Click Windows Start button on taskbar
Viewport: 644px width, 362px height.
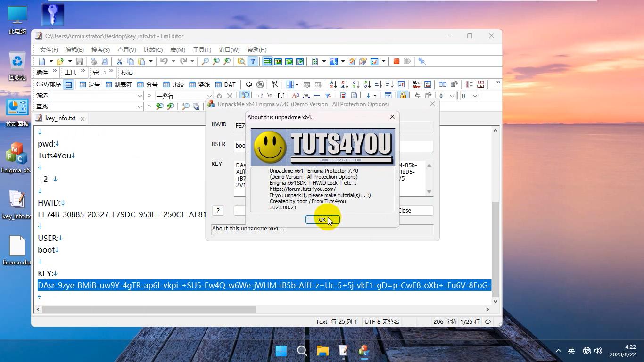click(x=281, y=351)
